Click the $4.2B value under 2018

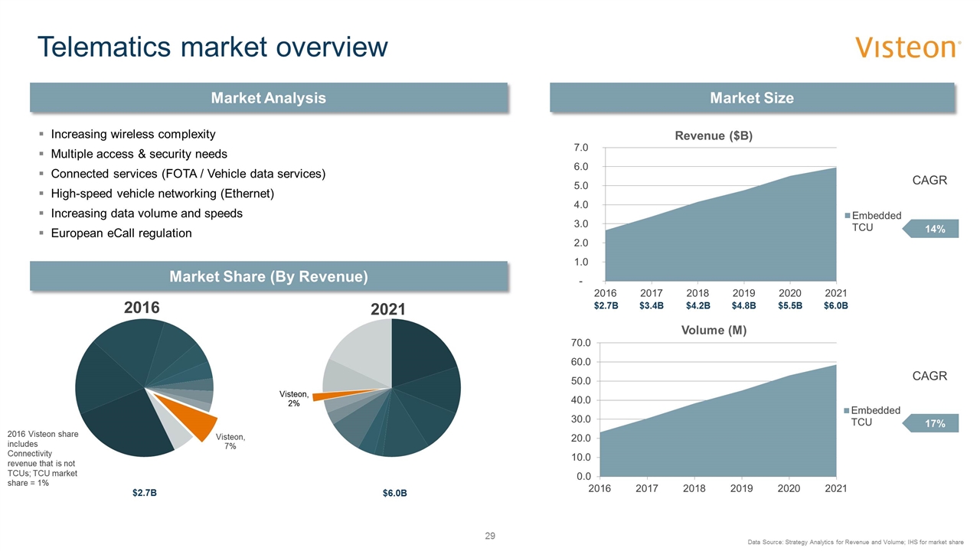[697, 305]
